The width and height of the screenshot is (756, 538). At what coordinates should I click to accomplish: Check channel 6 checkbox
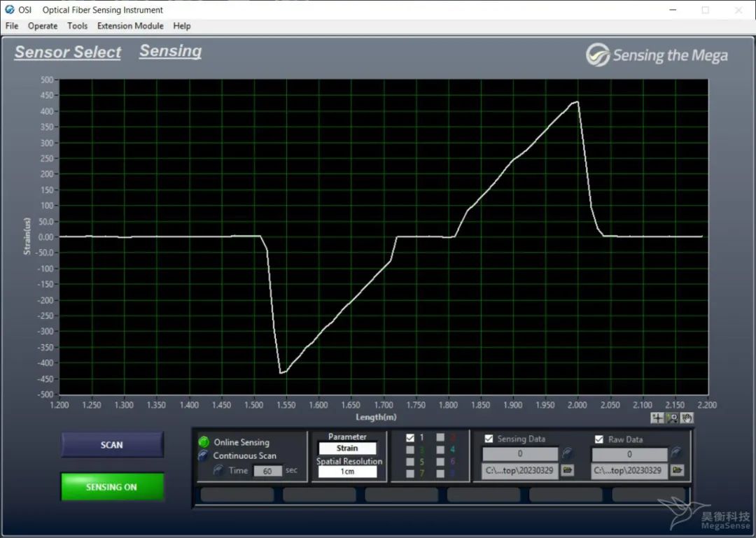[440, 462]
